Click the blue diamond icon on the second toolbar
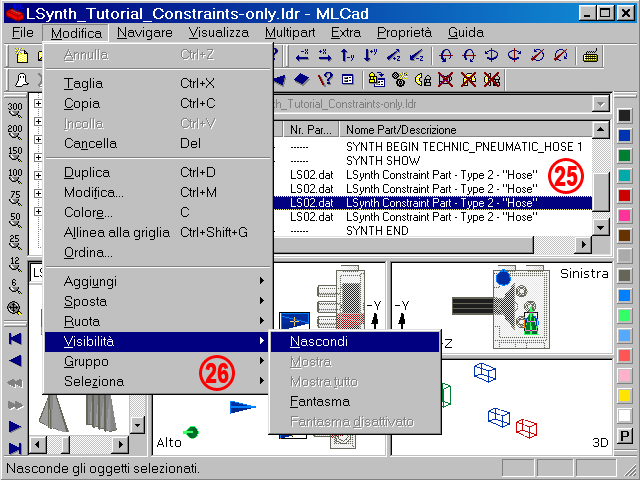This screenshot has width=640, height=480. (302, 80)
